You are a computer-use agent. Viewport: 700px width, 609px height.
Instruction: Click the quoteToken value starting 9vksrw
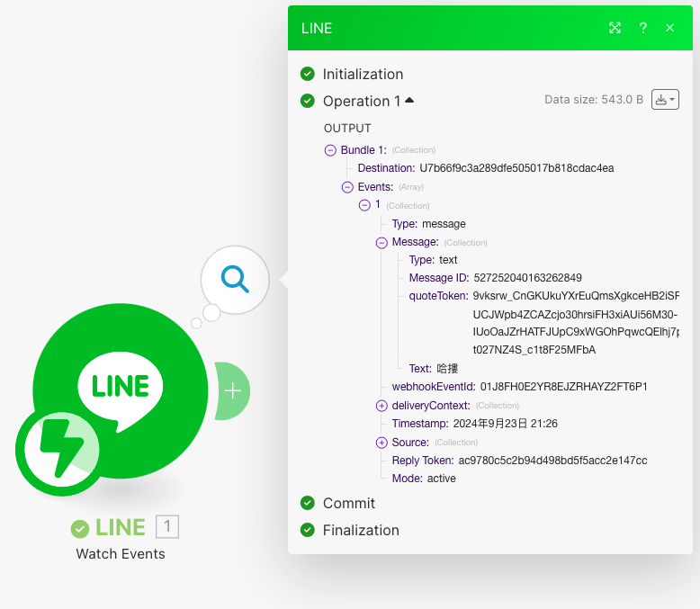tap(576, 323)
